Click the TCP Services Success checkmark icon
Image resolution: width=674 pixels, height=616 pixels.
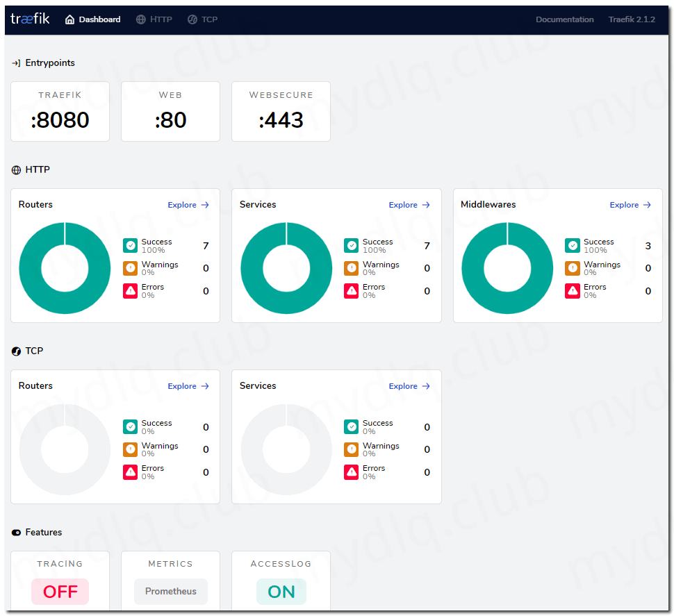[x=352, y=427]
